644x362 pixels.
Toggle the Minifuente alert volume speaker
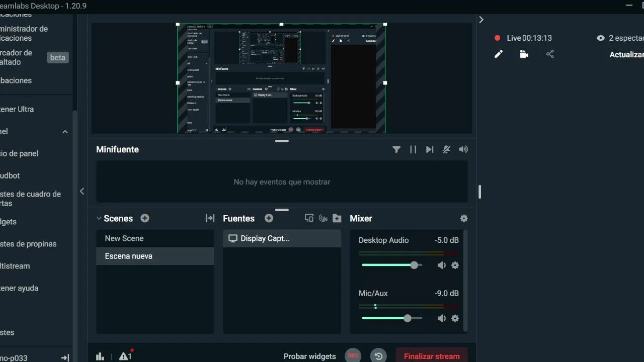(x=463, y=149)
